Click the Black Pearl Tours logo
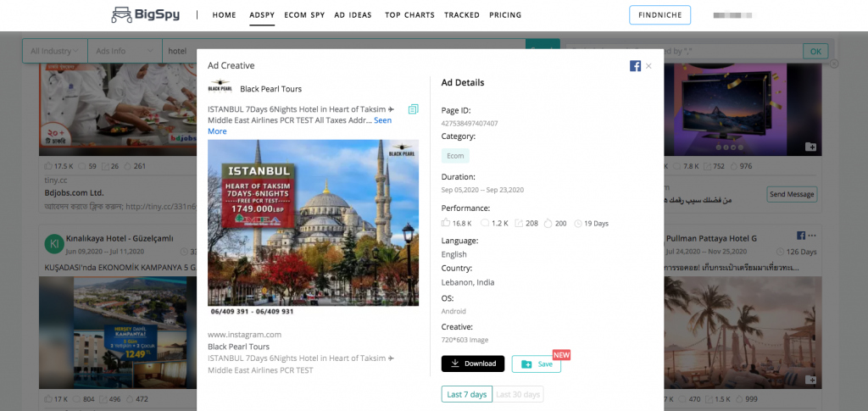The height and width of the screenshot is (411, 868). click(x=220, y=88)
